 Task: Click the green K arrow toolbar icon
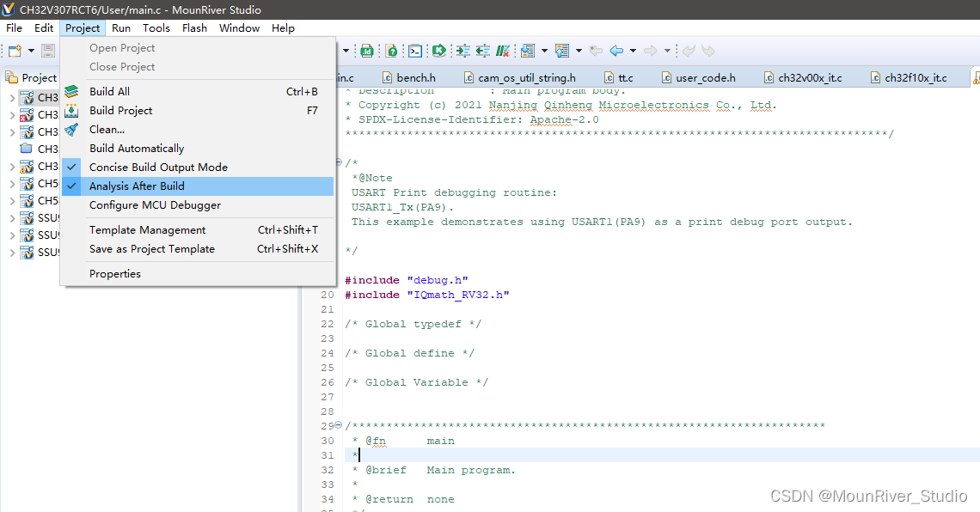pyautogui.click(x=438, y=51)
